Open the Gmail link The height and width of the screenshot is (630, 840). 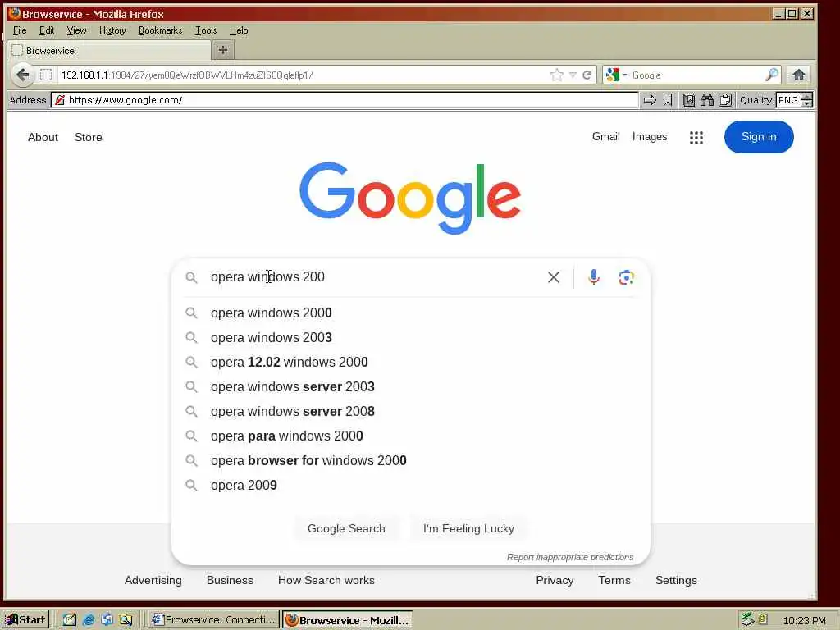[x=606, y=137]
